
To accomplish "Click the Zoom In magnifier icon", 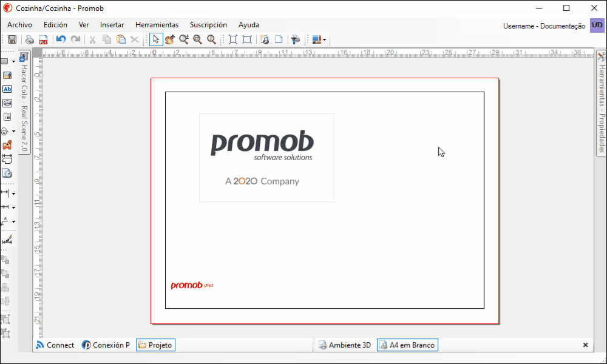I will coord(184,39).
